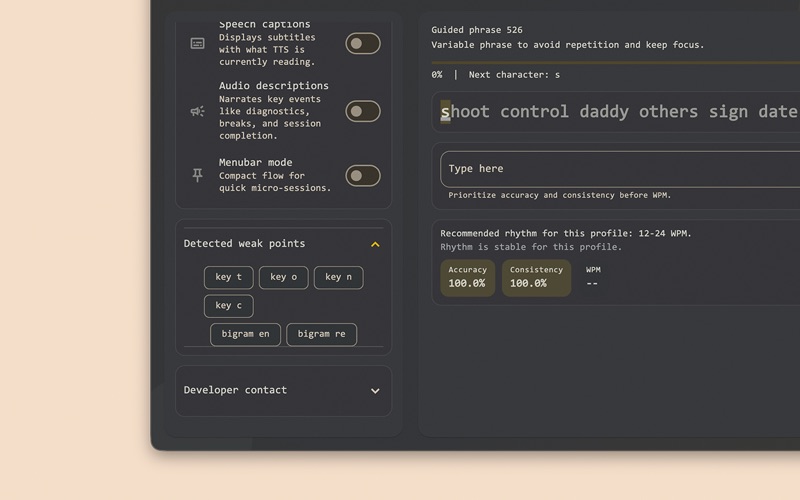
Task: Click 'Guided phrase 526' heading
Action: (477, 30)
